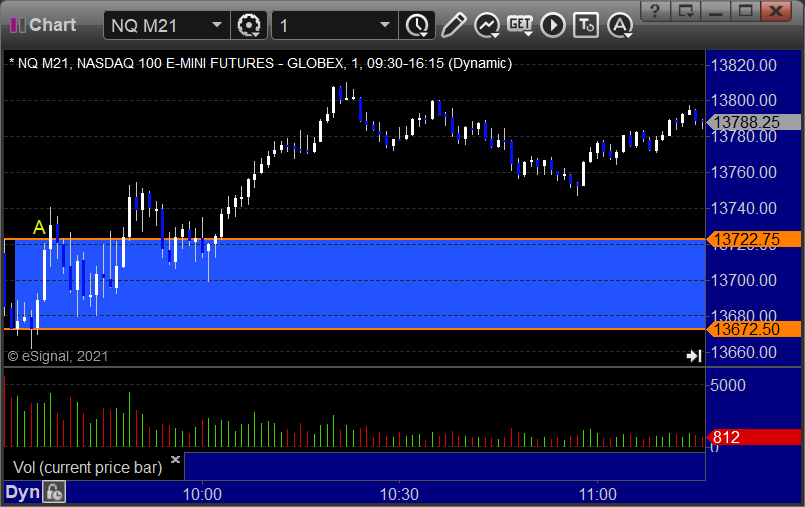Click the 13820.00 price axis label
Viewport: 805px width, 507px height.
click(743, 65)
